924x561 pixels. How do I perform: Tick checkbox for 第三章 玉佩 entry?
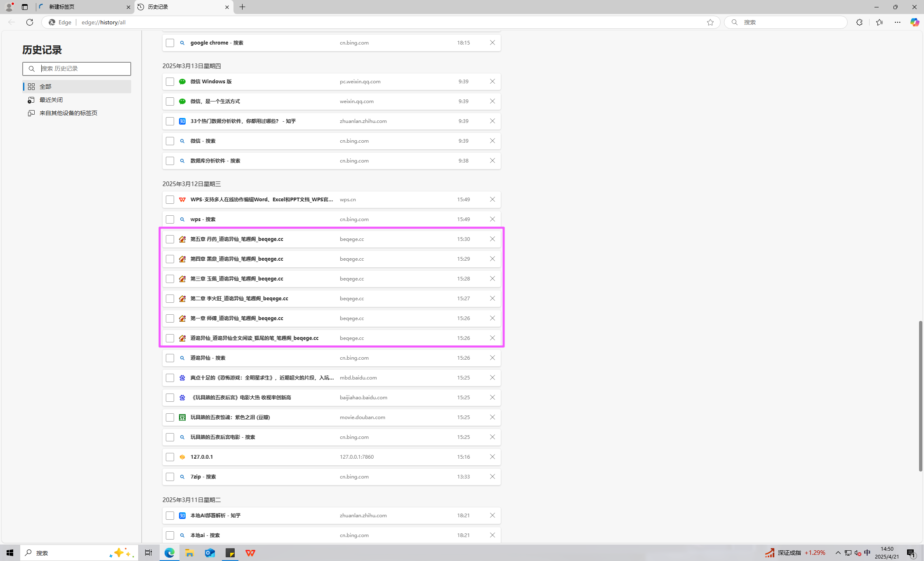(x=170, y=279)
